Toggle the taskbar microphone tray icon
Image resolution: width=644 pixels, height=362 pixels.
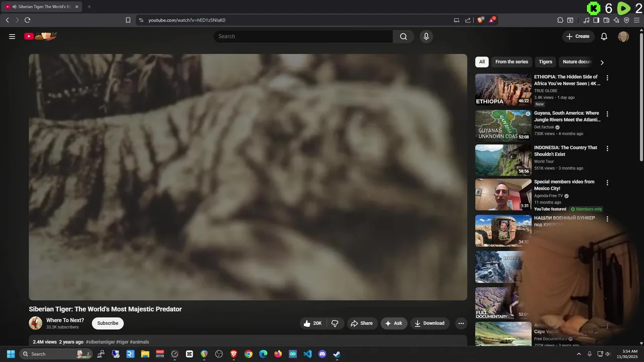[x=589, y=354]
